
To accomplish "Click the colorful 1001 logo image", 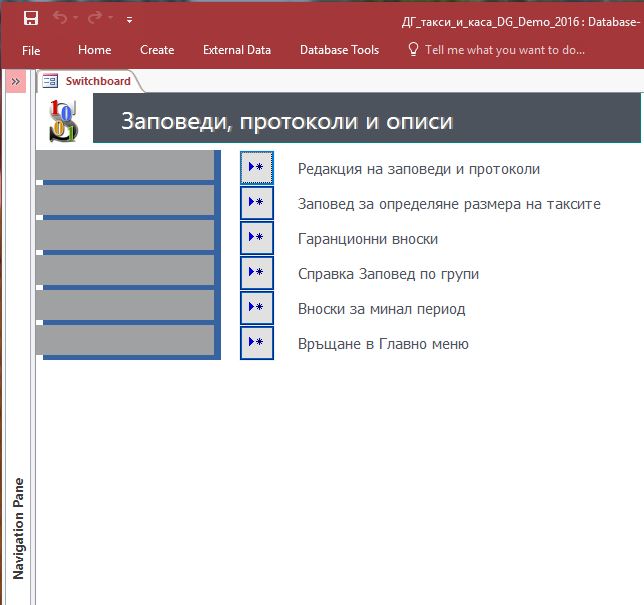I will (63, 120).
